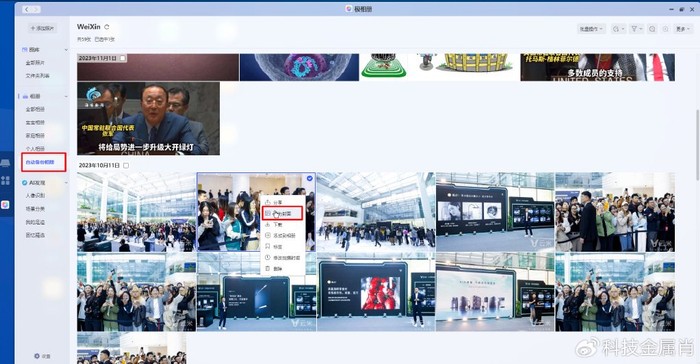Image resolution: width=700 pixels, height=364 pixels.
Task: Open 家庭相册 (family album) in the sidebar
Action: click(35, 135)
